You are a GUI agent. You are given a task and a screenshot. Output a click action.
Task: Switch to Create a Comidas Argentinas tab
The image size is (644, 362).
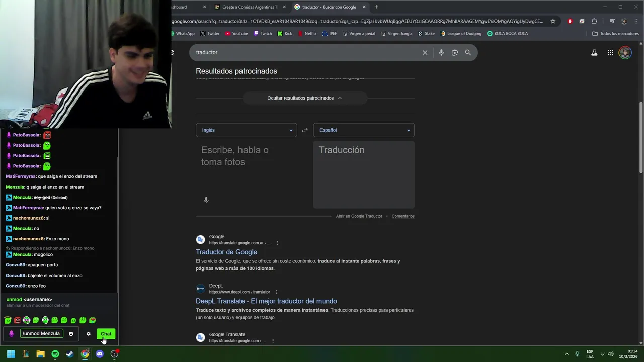(x=250, y=7)
